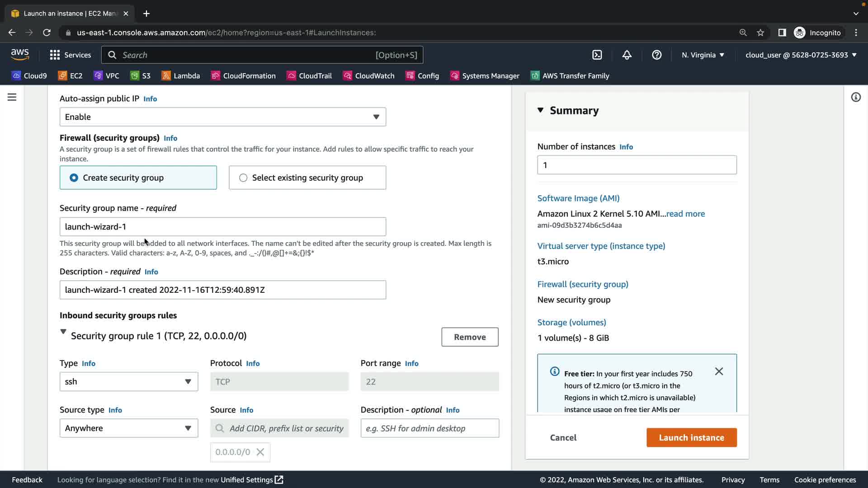The height and width of the screenshot is (488, 868).
Task: Open the left hamburger navigation menu
Action: [x=12, y=97]
